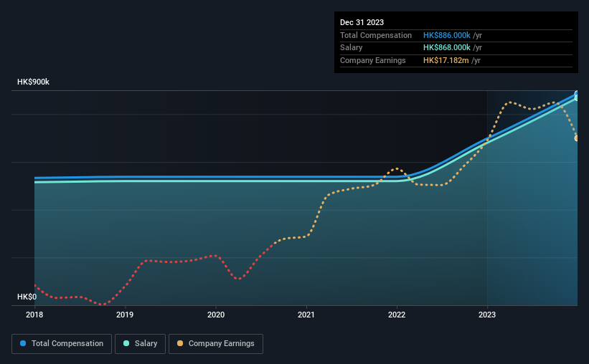Select the 2019 x-axis label
The height and width of the screenshot is (364, 589).
pos(125,315)
